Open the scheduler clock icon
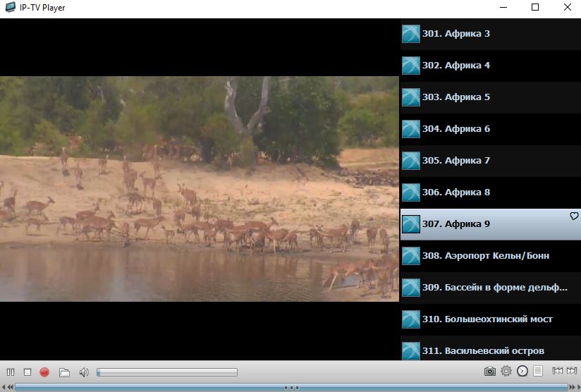 tap(522, 371)
